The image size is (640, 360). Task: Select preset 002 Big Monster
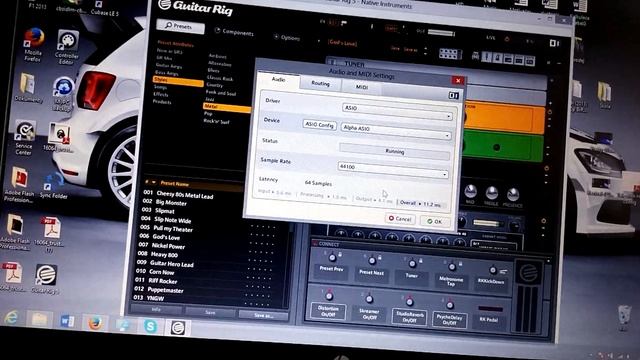click(x=164, y=202)
